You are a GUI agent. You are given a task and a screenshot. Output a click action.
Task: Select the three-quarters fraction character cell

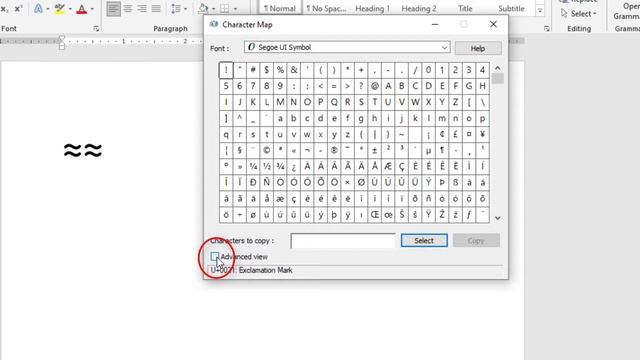pos(280,167)
